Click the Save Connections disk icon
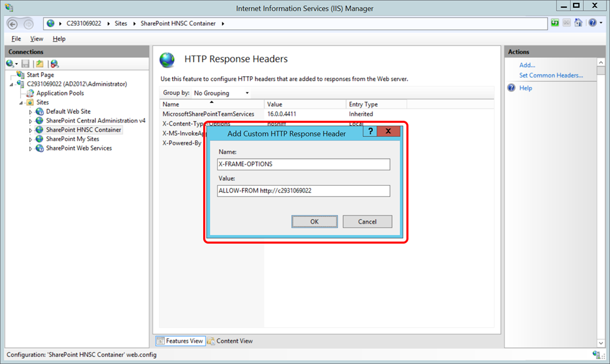Screen dimensions: 610x364 pos(26,64)
